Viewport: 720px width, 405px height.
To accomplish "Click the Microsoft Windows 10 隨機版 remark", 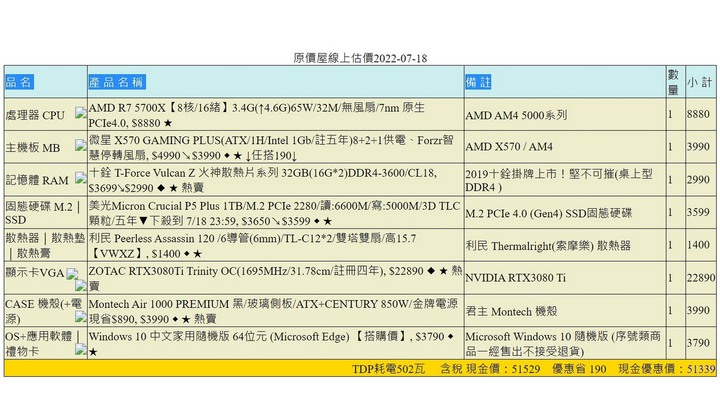I will (563, 344).
